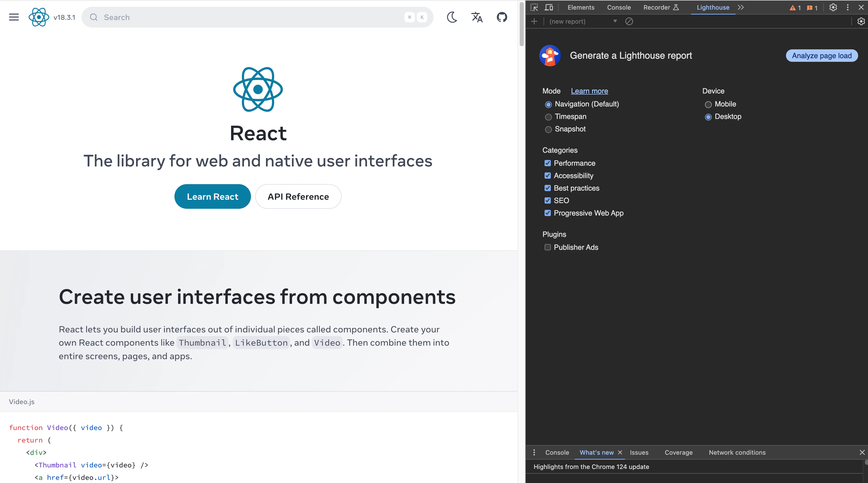Open the GitHub repository icon
Image resolution: width=868 pixels, height=483 pixels.
click(x=502, y=17)
